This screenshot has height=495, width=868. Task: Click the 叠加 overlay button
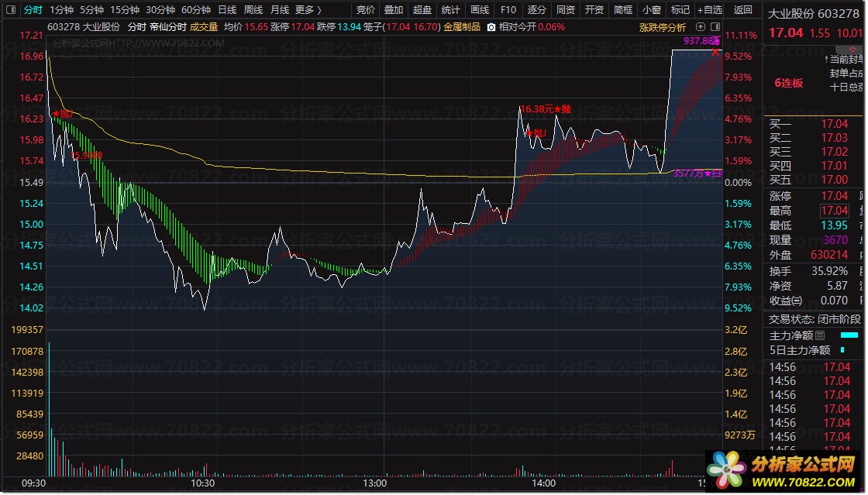click(x=394, y=9)
